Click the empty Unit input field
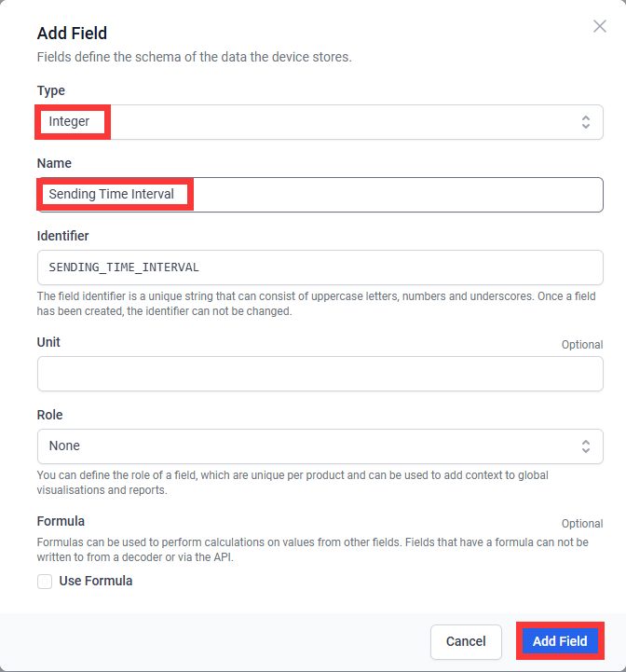This screenshot has height=672, width=626. coord(320,374)
